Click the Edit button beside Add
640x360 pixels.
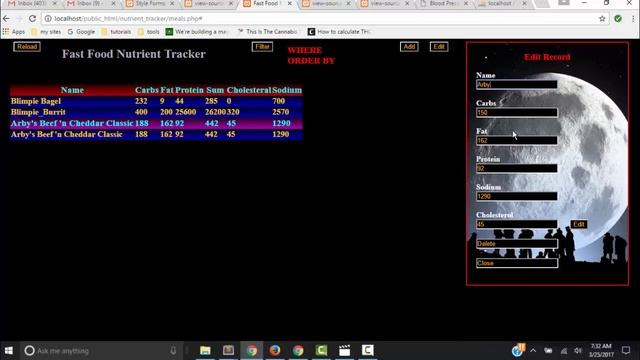click(439, 47)
